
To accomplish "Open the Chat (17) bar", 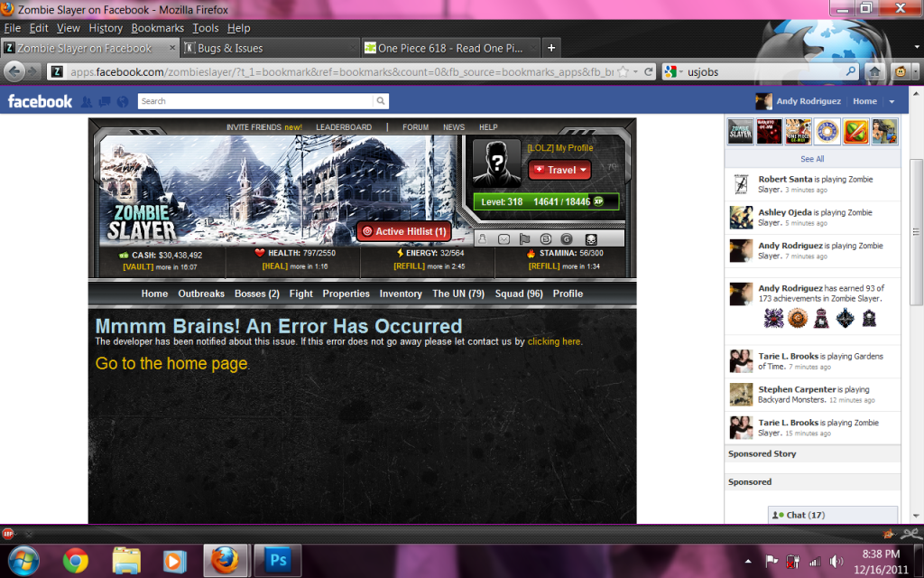I will (833, 515).
